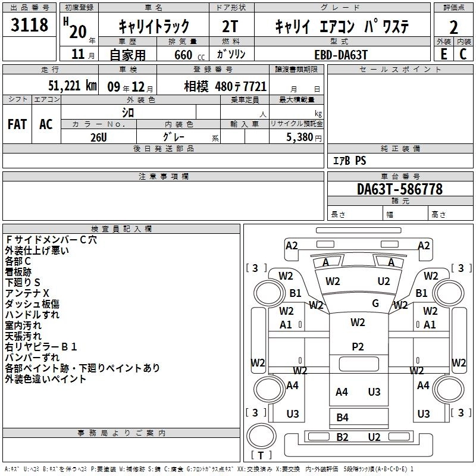This screenshot has height=476, width=476.
Task: Click the P2 mark on the roof
Action: [358, 347]
